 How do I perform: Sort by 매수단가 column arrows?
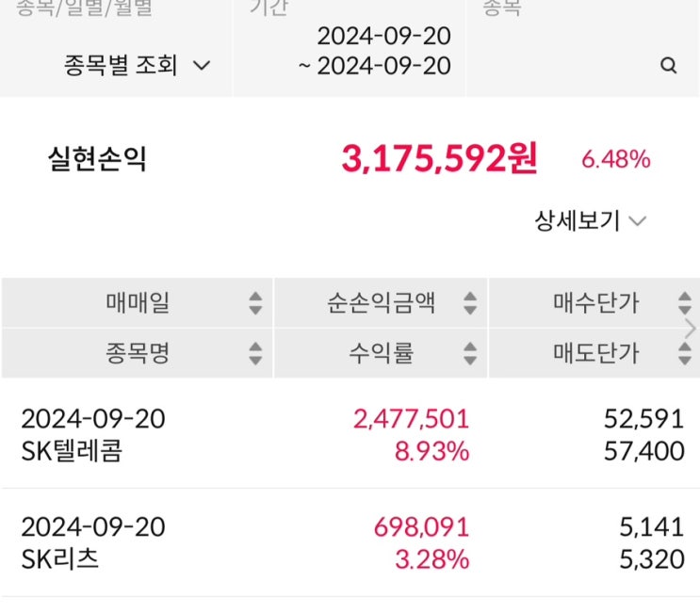tap(685, 303)
